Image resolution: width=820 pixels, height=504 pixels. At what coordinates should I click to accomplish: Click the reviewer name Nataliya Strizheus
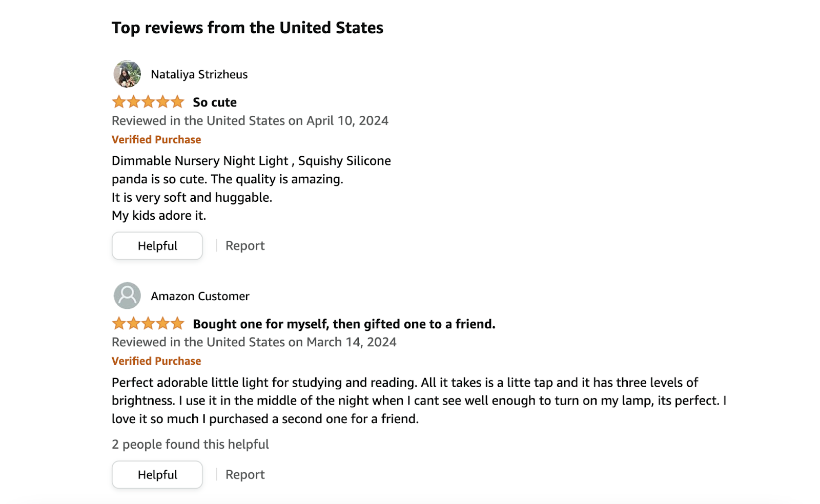(199, 74)
